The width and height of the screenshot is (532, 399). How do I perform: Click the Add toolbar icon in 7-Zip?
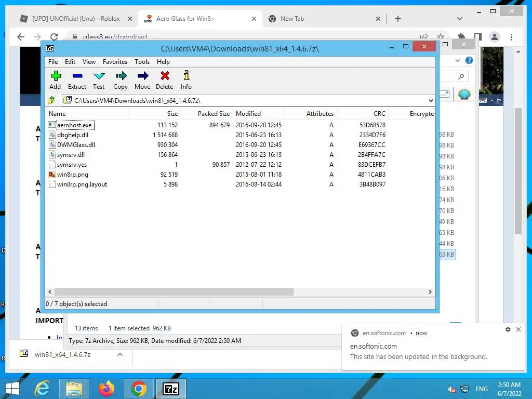click(55, 80)
